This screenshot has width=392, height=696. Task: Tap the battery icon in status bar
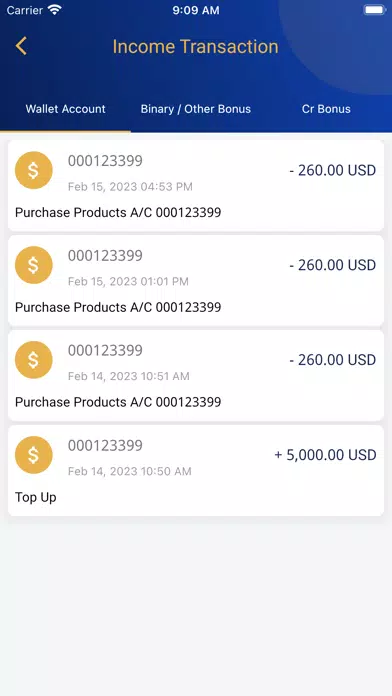coord(374,10)
